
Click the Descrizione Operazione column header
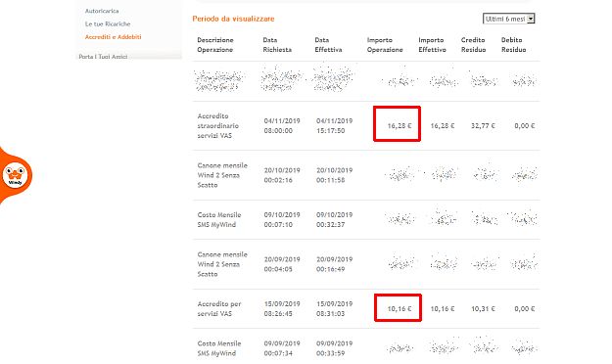point(215,45)
